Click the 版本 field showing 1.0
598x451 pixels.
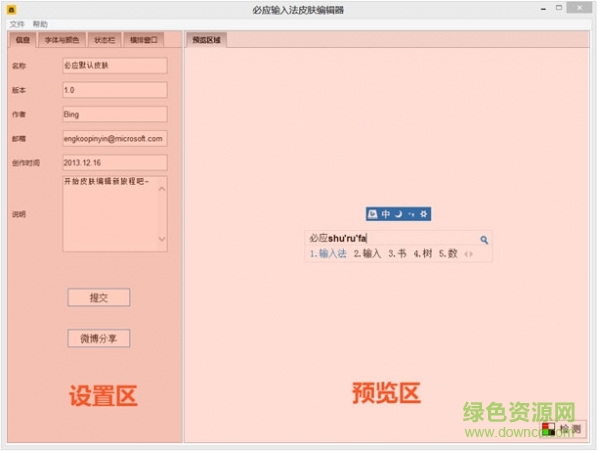coord(115,90)
